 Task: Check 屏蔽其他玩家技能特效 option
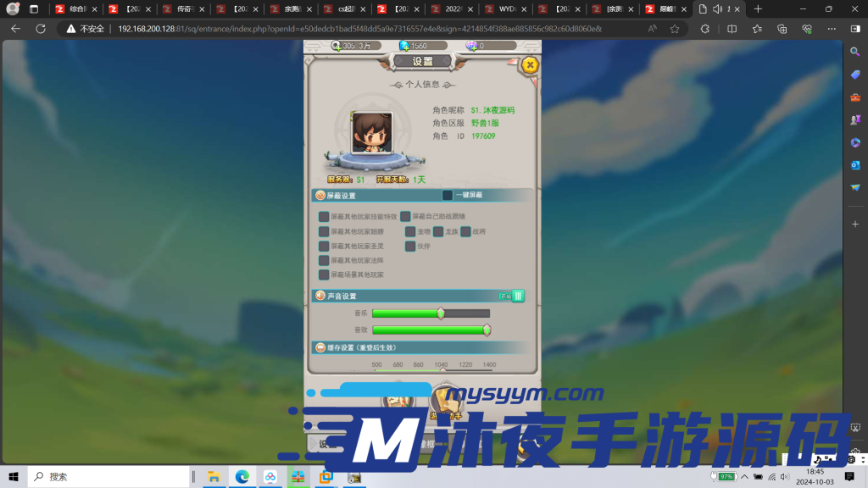coord(324,217)
